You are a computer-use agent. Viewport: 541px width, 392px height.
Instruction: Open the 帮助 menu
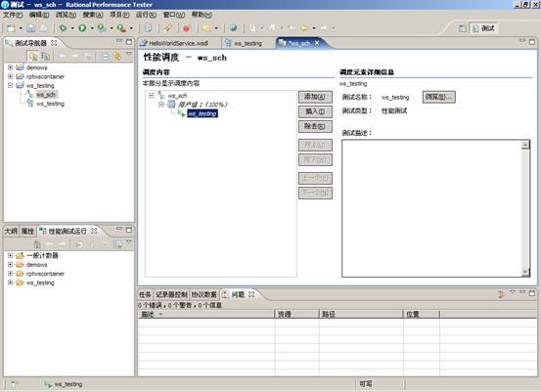pos(202,15)
